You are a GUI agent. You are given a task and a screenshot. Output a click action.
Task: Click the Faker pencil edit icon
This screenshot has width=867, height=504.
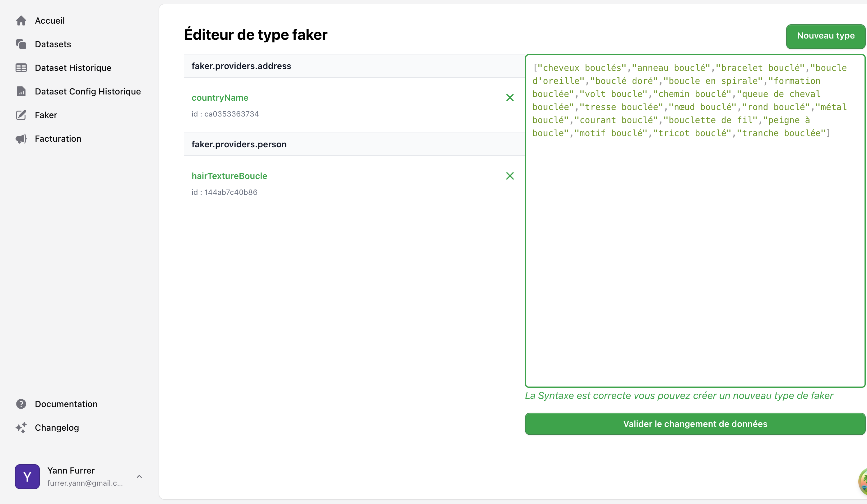coord(21,115)
